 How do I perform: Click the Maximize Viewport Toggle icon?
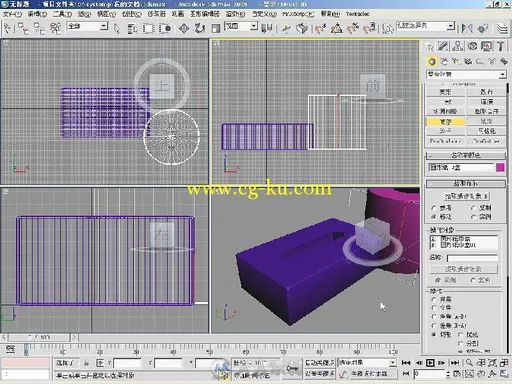[x=504, y=374]
